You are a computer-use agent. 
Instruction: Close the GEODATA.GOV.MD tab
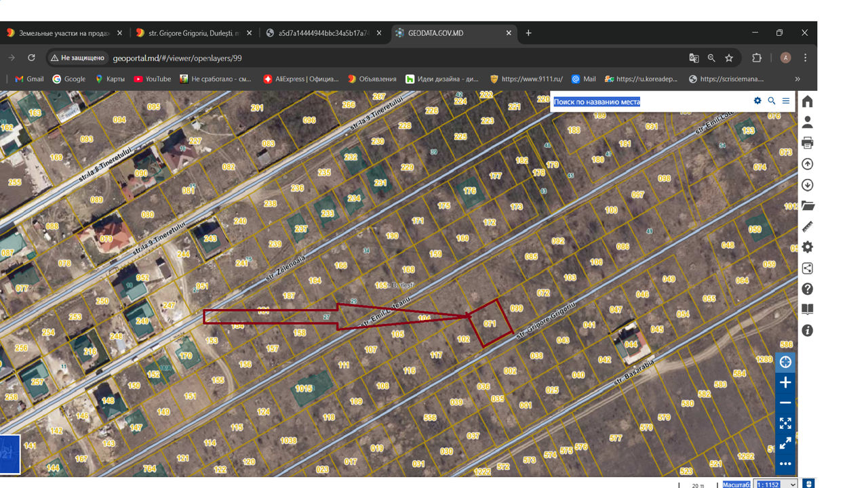[x=509, y=33]
